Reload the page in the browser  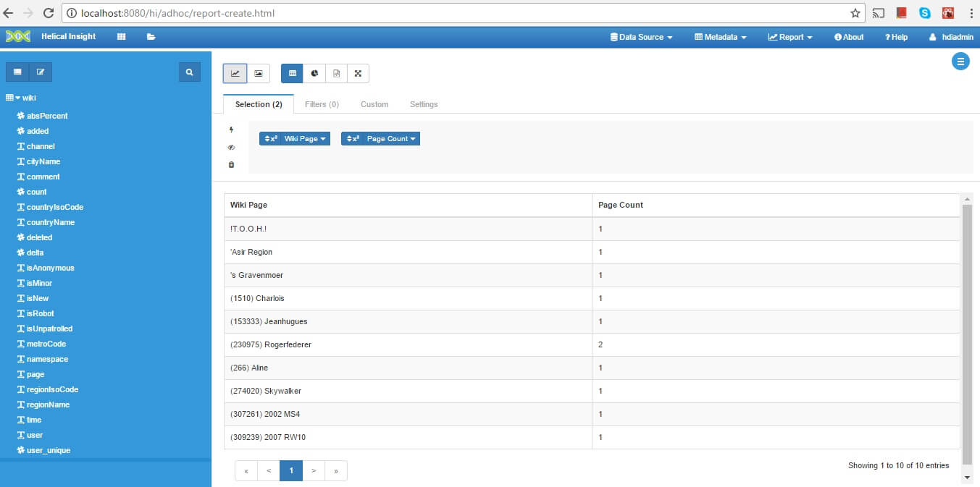[x=49, y=13]
